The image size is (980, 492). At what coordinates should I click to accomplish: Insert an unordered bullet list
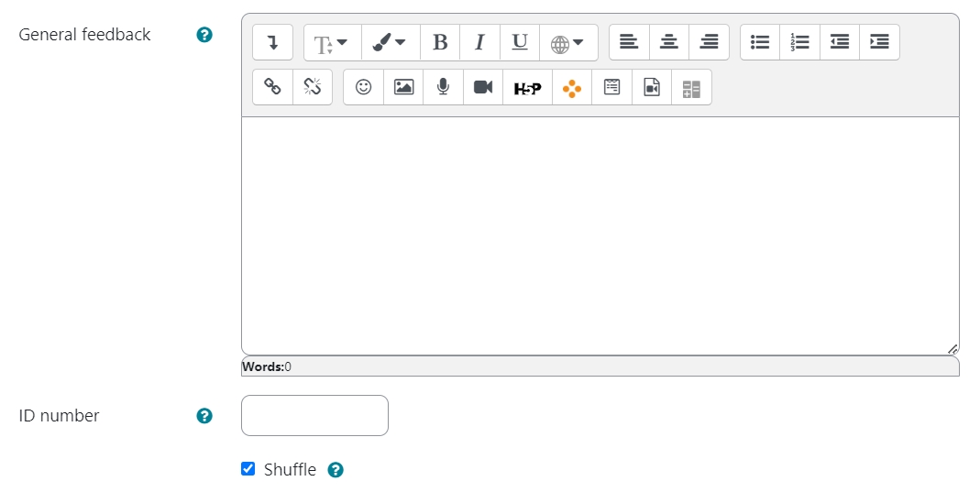(x=760, y=42)
